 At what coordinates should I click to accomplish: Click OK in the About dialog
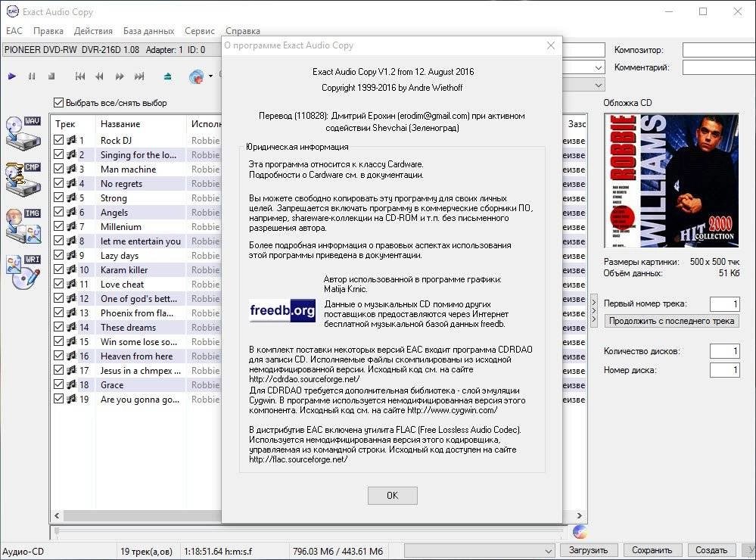393,496
